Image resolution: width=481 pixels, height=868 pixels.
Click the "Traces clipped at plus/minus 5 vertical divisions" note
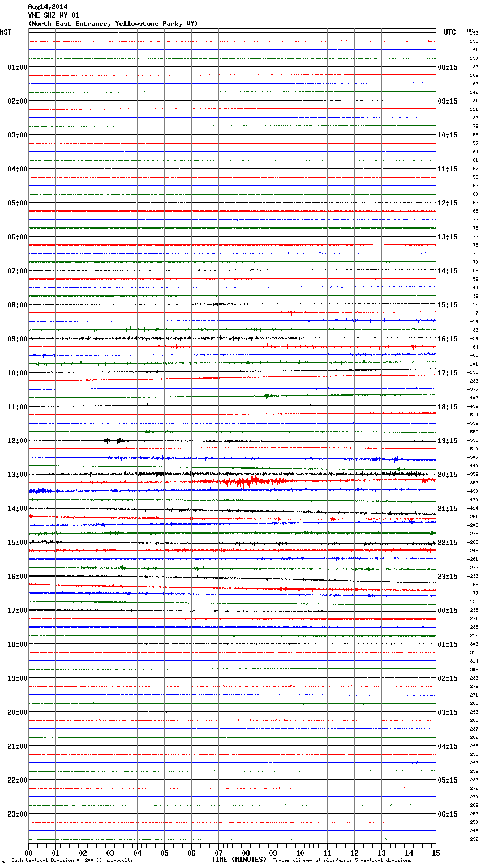click(x=342, y=861)
